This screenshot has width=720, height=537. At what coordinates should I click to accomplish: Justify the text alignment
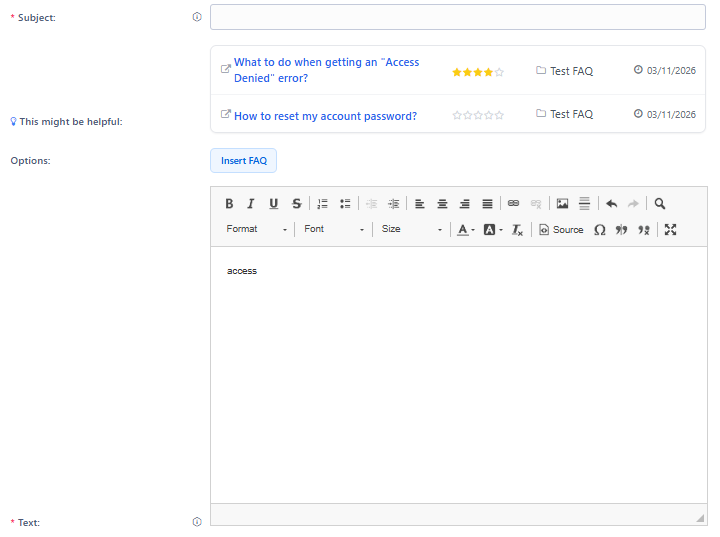point(487,203)
